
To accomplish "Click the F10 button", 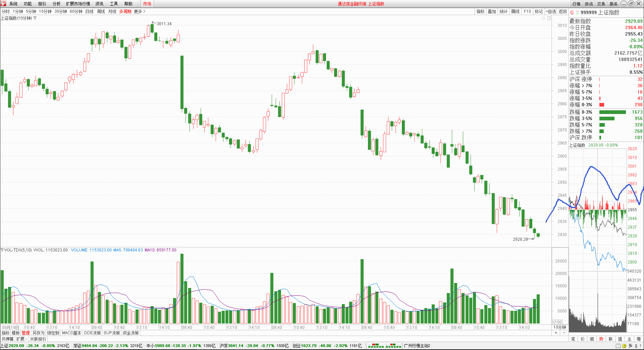I will [527, 11].
